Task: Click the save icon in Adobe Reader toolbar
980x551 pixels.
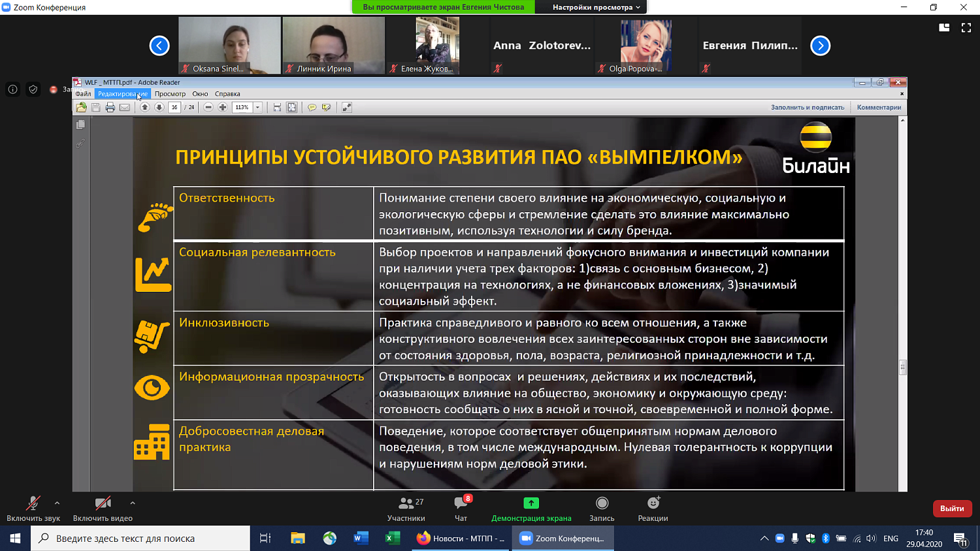Action: 95,107
